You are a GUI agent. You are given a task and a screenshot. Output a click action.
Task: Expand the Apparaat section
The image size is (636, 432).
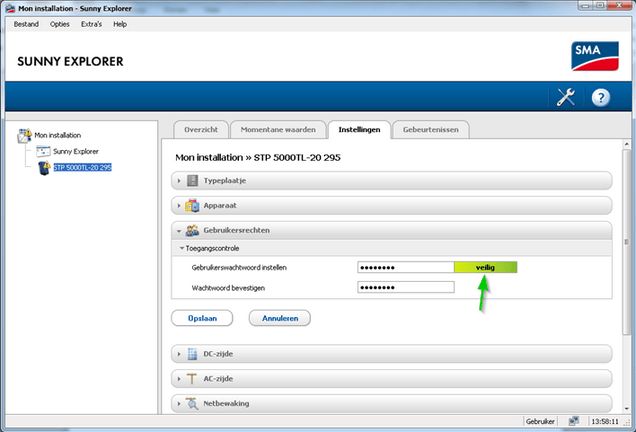tap(222, 205)
